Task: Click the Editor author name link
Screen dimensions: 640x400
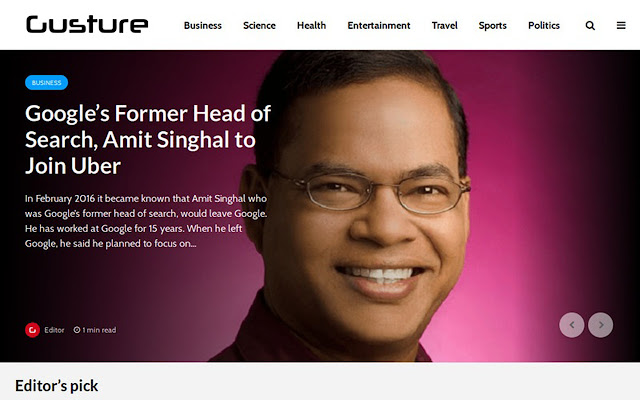Action: pyautogui.click(x=54, y=330)
